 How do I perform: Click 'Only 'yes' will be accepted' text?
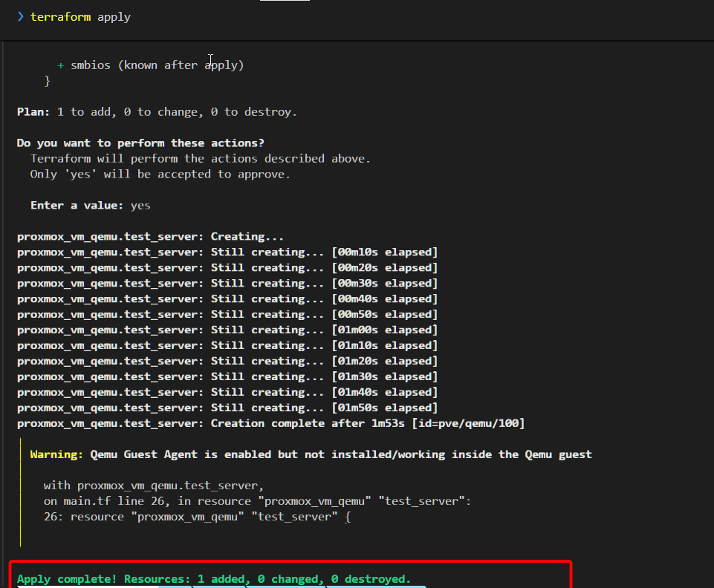pos(160,174)
